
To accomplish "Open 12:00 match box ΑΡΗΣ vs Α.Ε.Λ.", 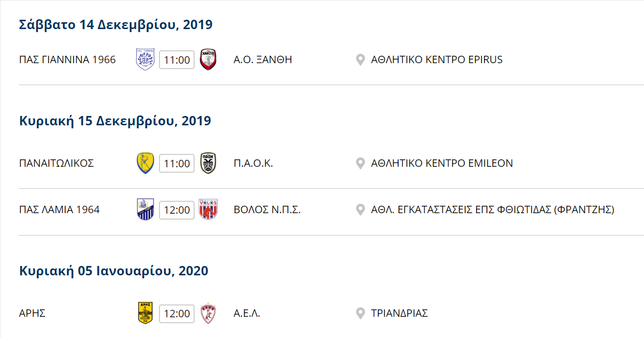I will (177, 314).
